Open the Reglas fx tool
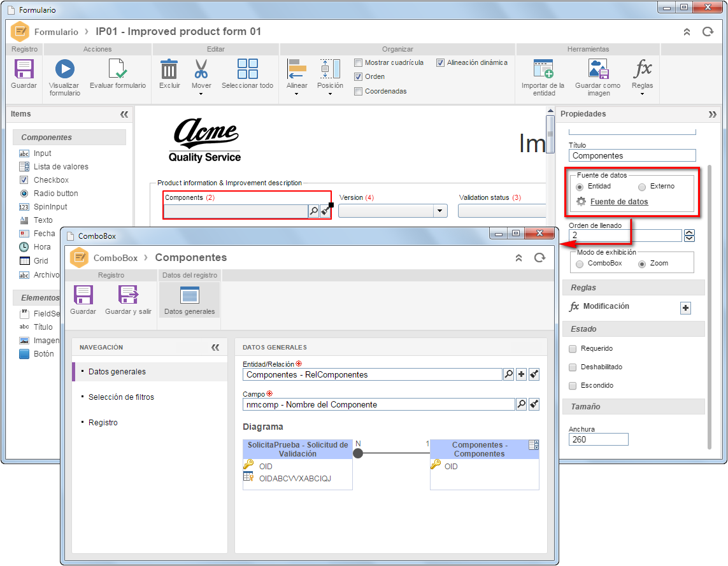Image resolution: width=728 pixels, height=566 pixels. [x=643, y=69]
